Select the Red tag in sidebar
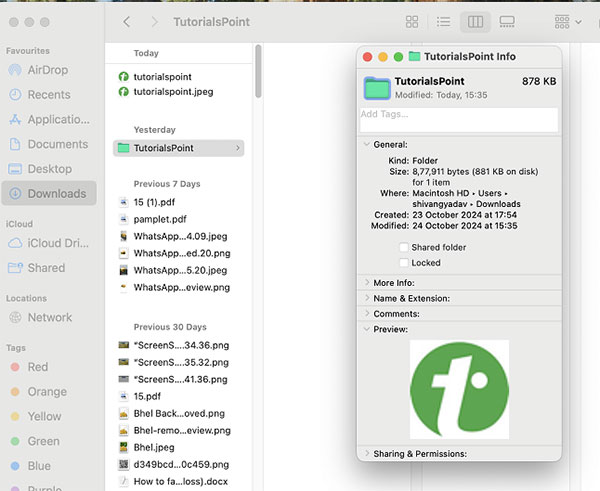Screen dimensions: 600x491 (38, 367)
